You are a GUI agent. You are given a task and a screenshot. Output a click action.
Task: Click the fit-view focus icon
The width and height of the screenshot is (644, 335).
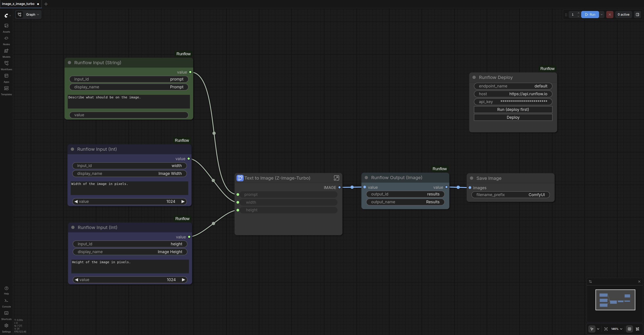click(x=606, y=329)
